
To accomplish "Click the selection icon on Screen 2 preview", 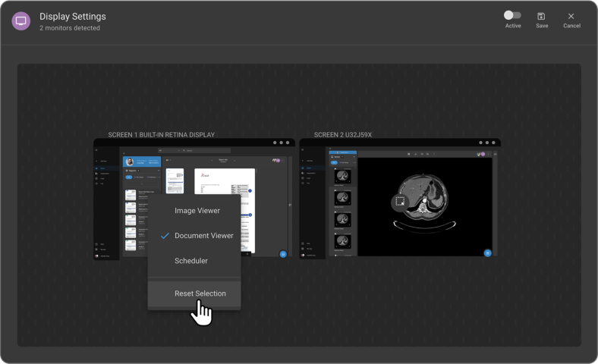I will point(400,202).
